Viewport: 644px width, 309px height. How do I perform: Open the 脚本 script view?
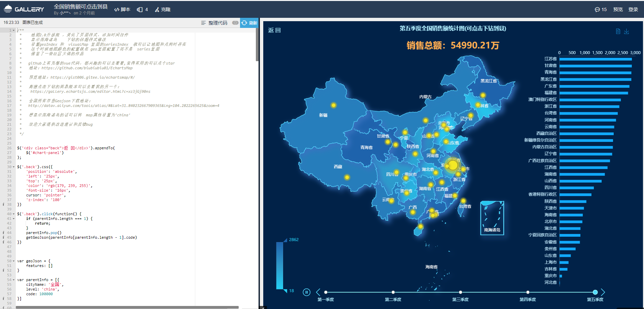click(x=122, y=9)
